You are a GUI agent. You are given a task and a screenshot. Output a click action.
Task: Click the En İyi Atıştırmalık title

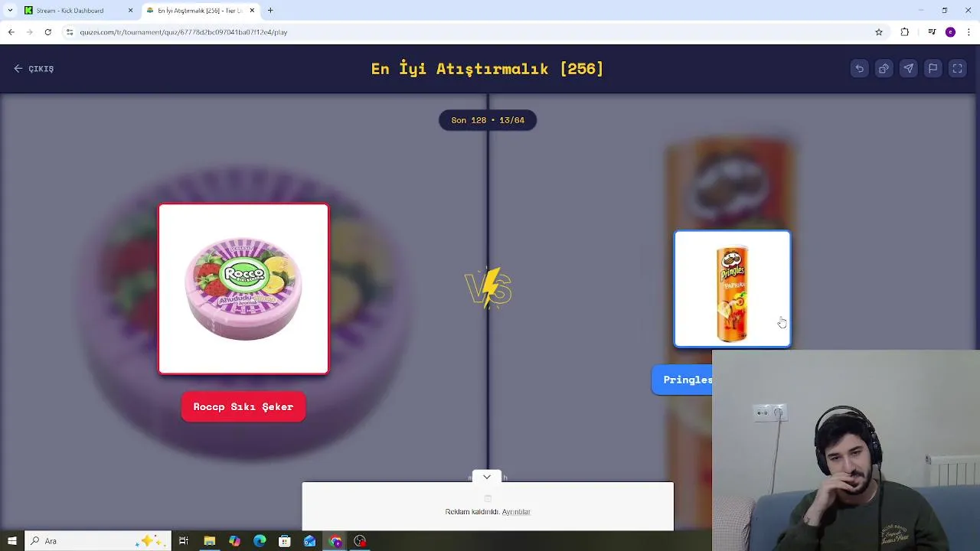(488, 69)
